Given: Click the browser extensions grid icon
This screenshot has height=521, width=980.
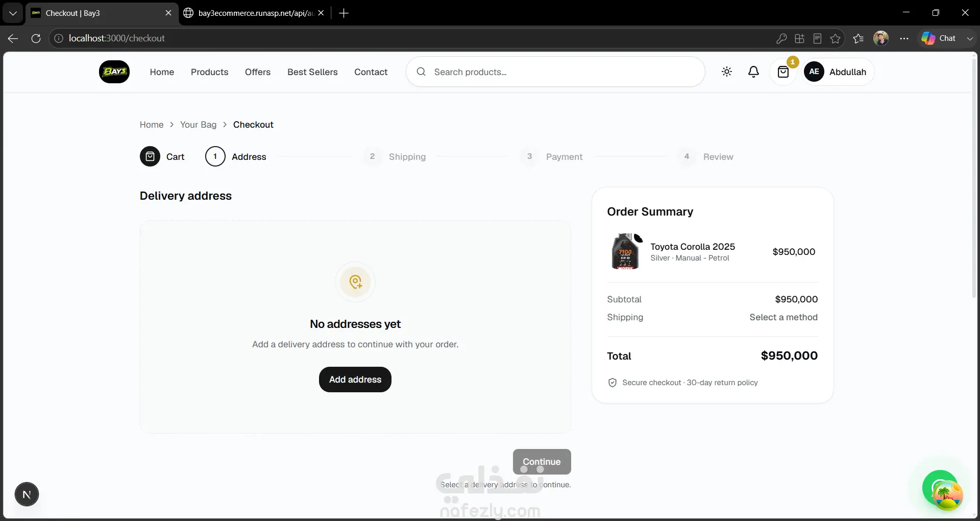Looking at the screenshot, I should pos(799,38).
